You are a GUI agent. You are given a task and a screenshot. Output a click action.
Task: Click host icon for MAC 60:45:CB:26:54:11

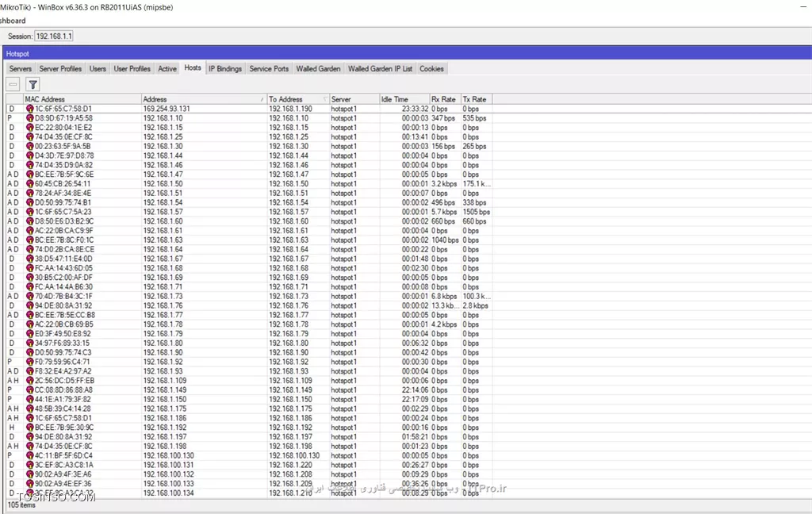coord(29,183)
